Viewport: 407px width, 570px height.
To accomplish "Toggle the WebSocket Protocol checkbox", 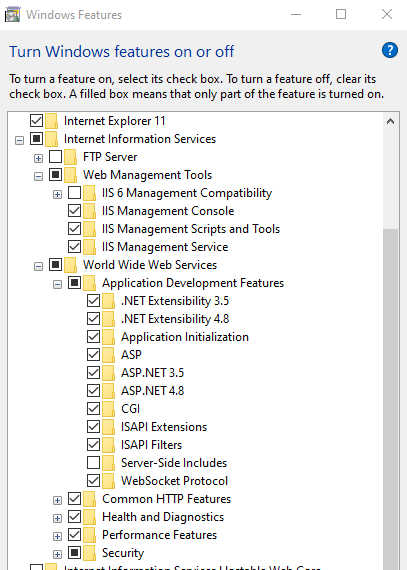I will [x=93, y=481].
